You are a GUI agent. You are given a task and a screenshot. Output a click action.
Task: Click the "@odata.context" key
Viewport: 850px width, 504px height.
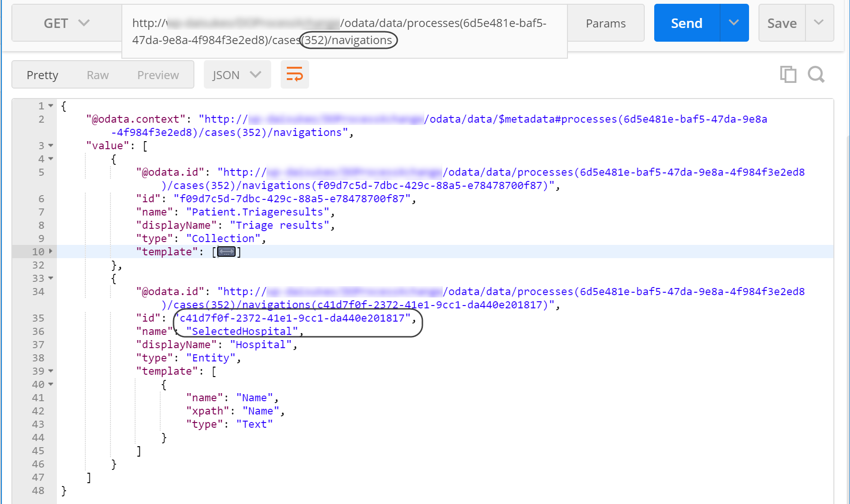136,119
